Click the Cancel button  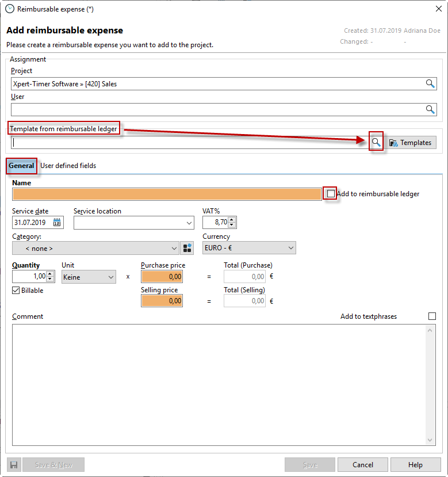(363, 465)
